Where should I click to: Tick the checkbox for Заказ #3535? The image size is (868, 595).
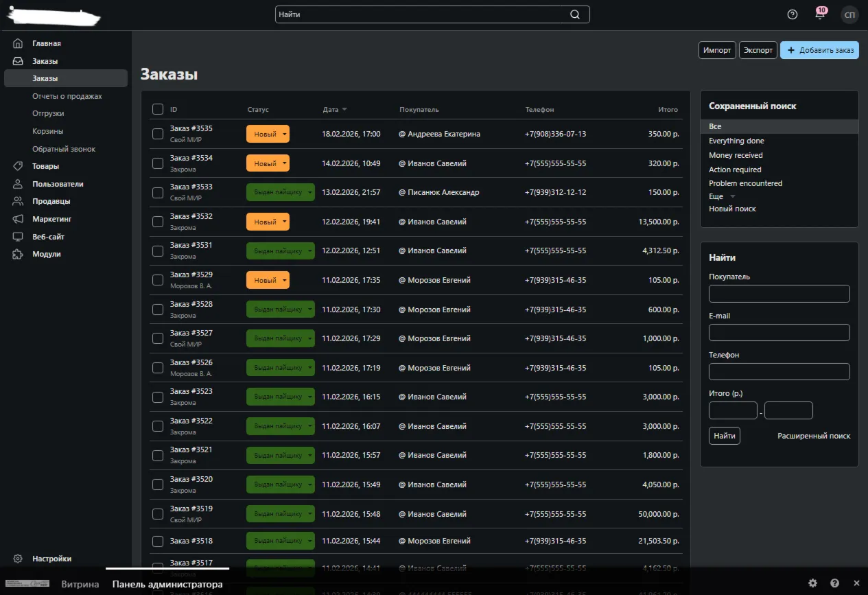[158, 134]
